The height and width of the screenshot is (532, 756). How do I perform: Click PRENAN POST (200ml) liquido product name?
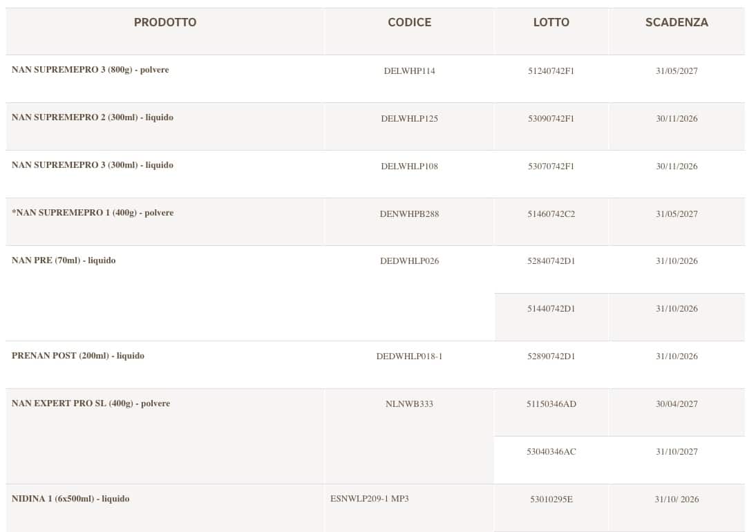(x=78, y=356)
